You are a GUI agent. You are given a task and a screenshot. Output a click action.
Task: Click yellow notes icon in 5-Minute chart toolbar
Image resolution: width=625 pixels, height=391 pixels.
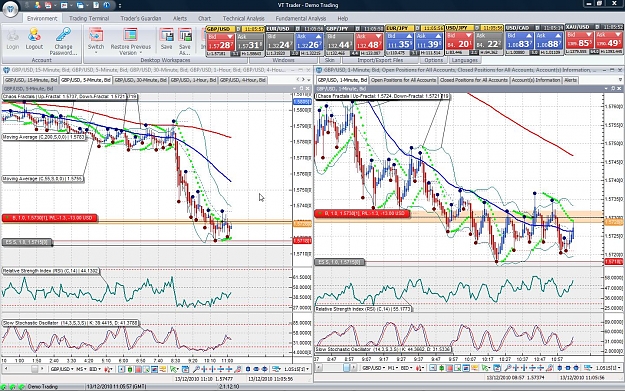pos(163,369)
